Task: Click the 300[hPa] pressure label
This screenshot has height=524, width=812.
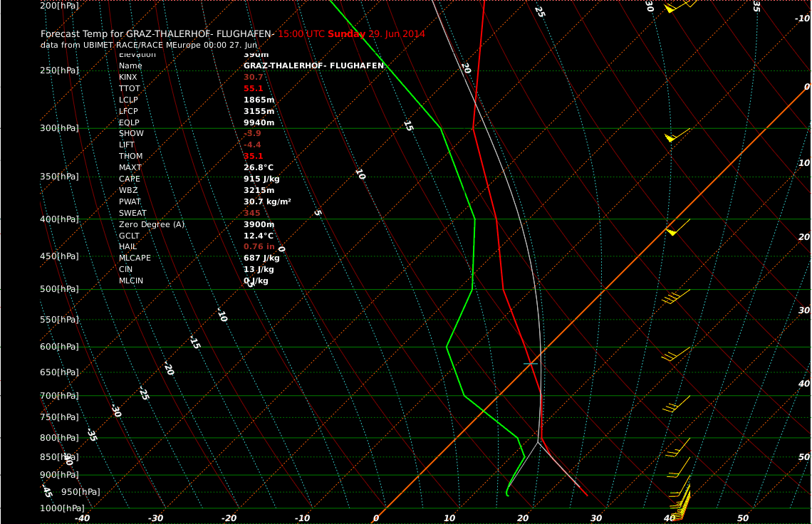Action: tap(60, 128)
